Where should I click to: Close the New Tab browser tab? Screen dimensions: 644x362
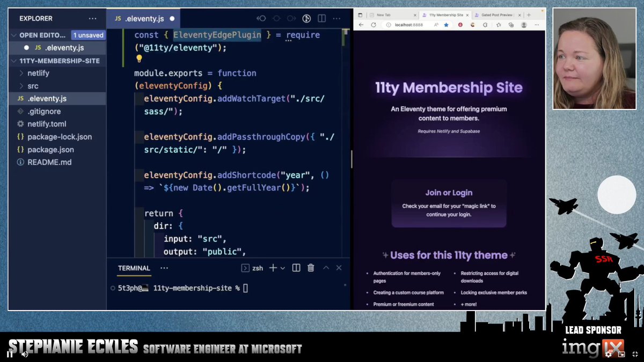[415, 15]
